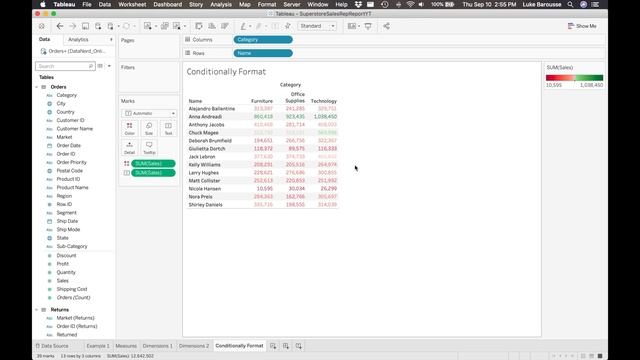Collapse the Orders table tree
This screenshot has width=640, height=360.
pyautogui.click(x=37, y=87)
